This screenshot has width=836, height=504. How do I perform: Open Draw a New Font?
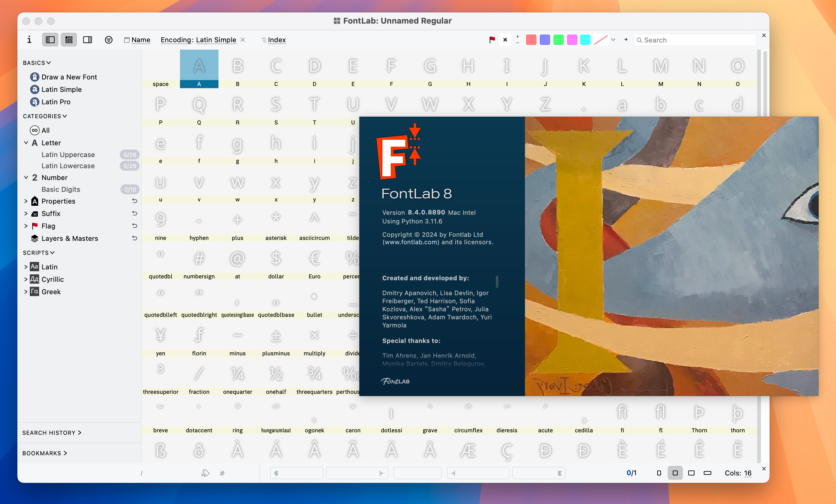click(63, 77)
